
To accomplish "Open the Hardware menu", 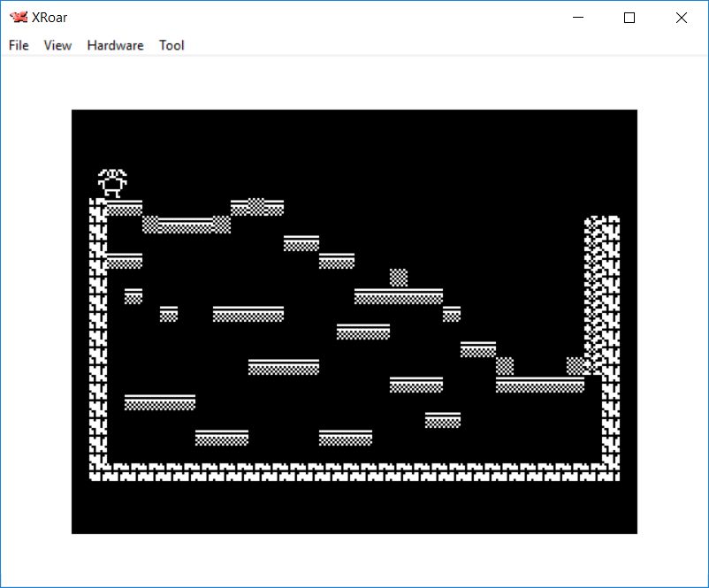I will [x=115, y=45].
